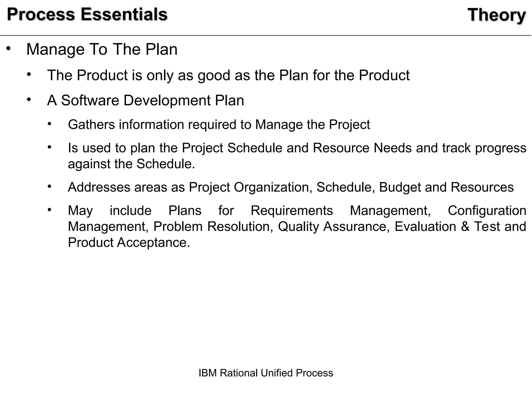Click the "IBM Rational Unified Process" footer

266,373
